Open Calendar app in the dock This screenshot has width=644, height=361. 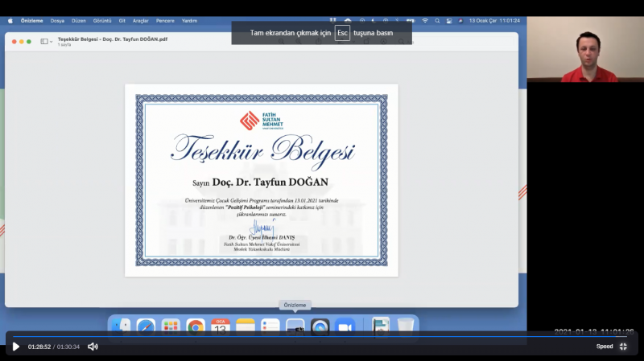click(x=220, y=326)
